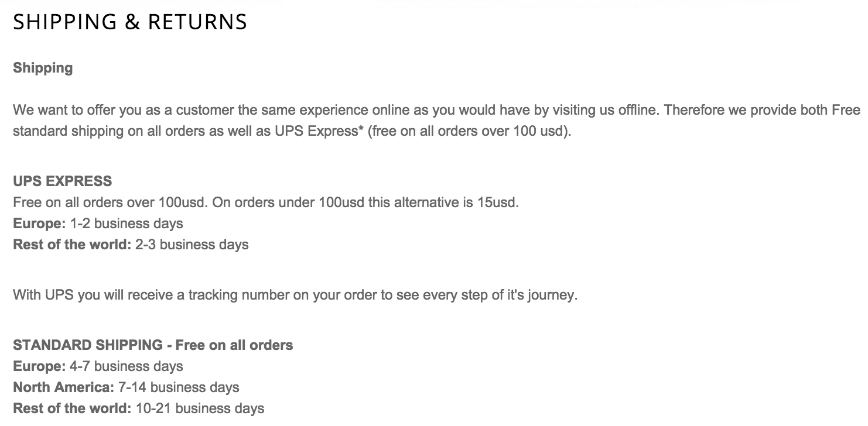Click the "7-14 business days" text

click(x=179, y=387)
